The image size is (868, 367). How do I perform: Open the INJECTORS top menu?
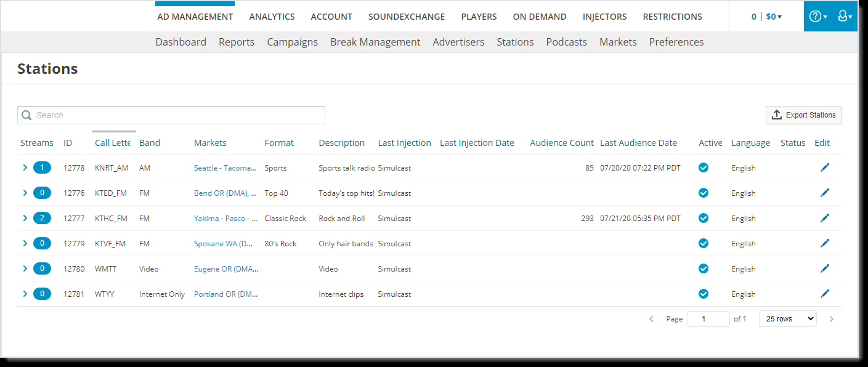click(x=605, y=17)
